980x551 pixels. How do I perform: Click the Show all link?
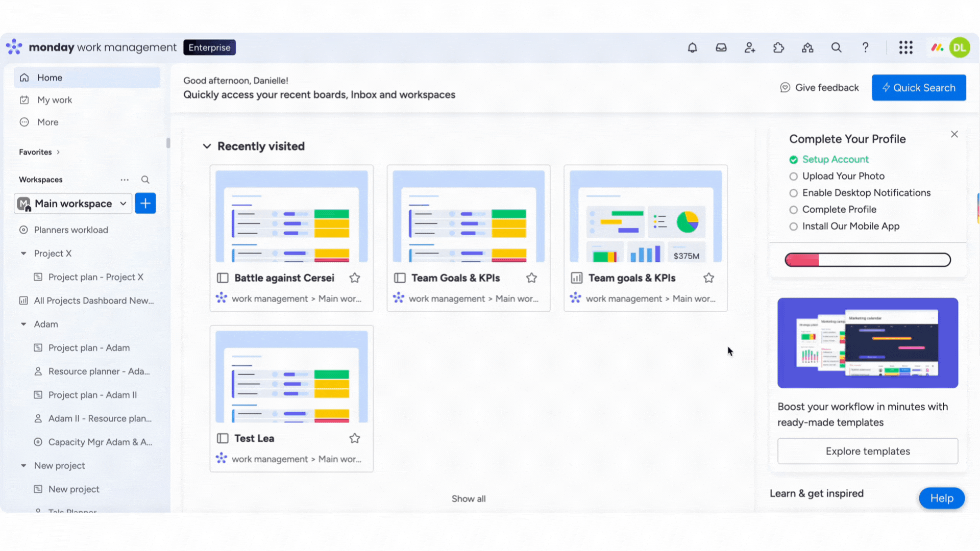469,498
